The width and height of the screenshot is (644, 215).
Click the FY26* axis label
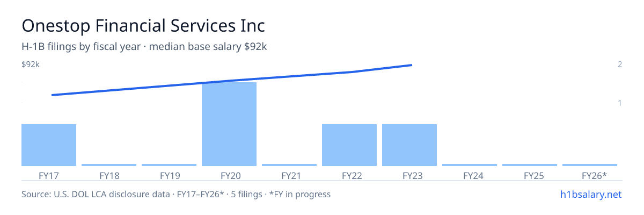coord(594,175)
